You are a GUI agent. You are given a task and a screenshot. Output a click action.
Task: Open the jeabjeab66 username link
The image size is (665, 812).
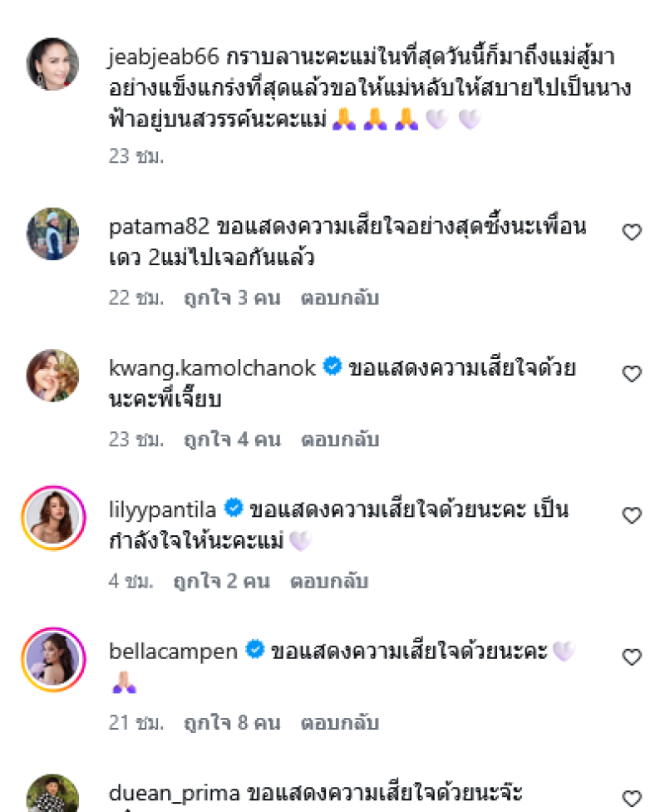[x=164, y=57]
